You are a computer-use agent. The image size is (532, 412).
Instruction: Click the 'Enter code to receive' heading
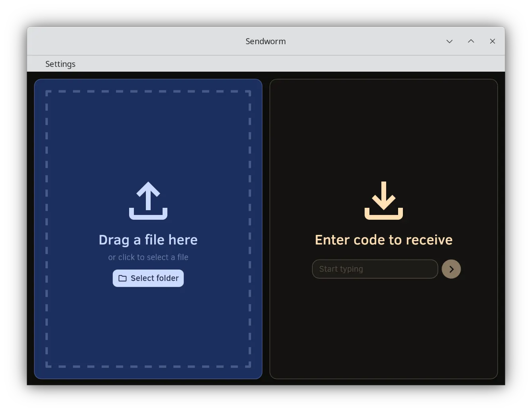[384, 240]
